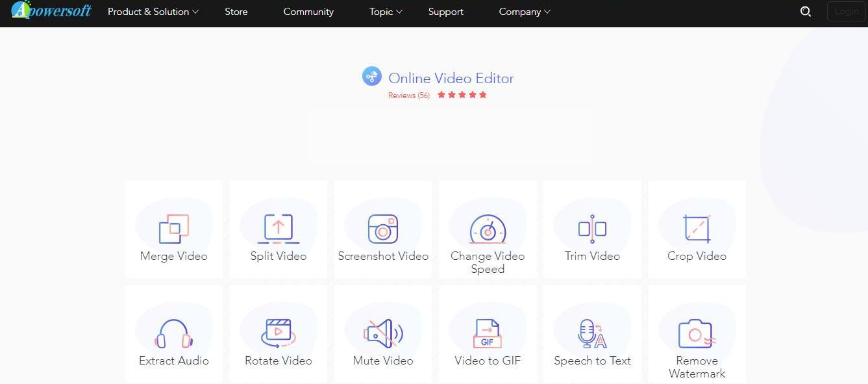Open the Reviews (56) link
This screenshot has width=868, height=384.
click(408, 95)
